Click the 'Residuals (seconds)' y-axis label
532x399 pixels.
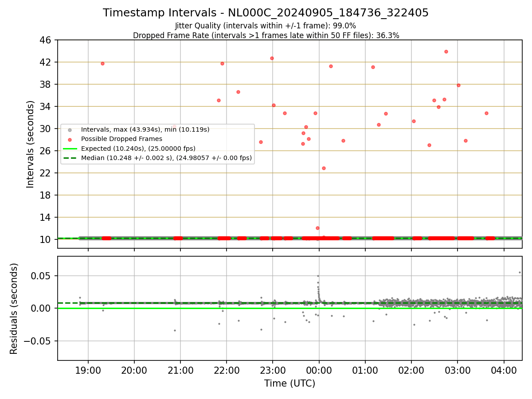coord(14,309)
